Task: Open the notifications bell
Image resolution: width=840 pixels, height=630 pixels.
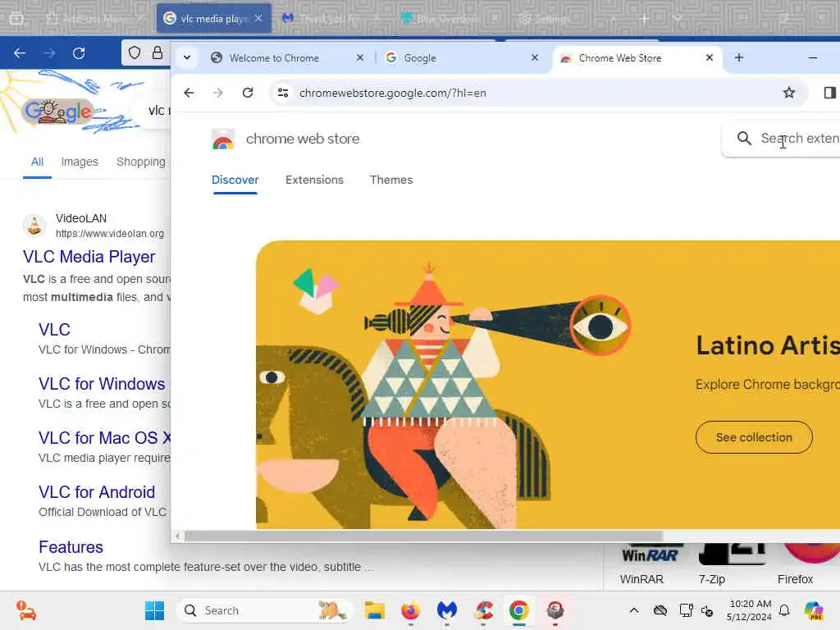Action: tap(784, 610)
